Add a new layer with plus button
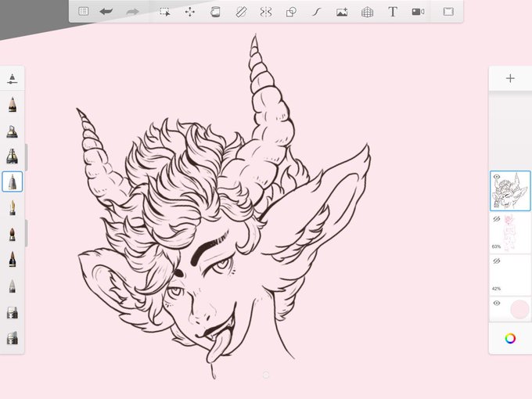 pos(510,78)
